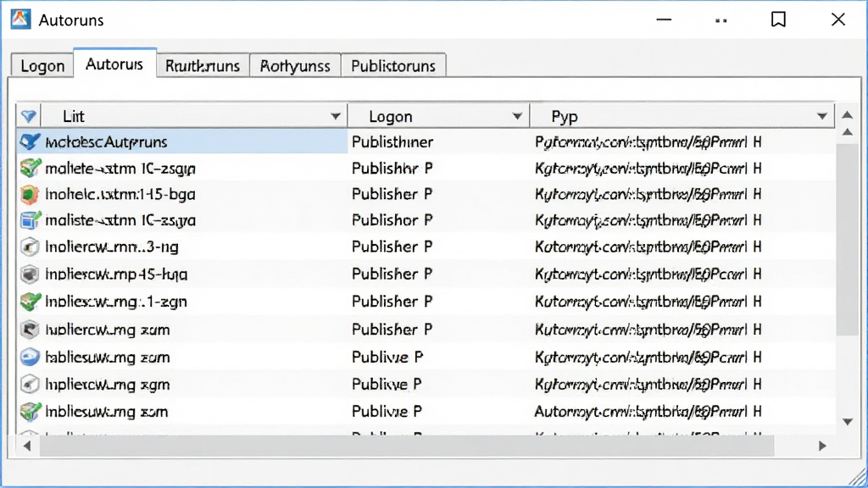Select the lupliercw.ng zum entry name
868x488 pixels.
point(108,330)
